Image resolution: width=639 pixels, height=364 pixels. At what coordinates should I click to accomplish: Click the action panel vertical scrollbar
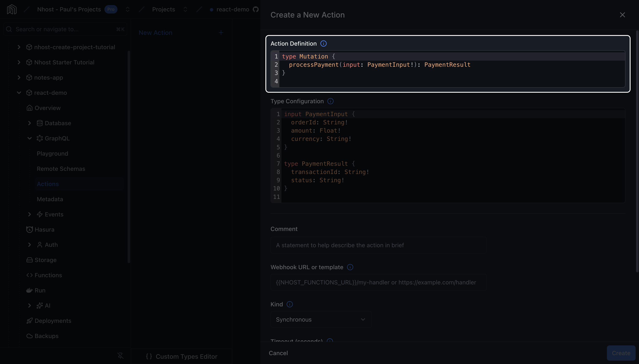637,151
